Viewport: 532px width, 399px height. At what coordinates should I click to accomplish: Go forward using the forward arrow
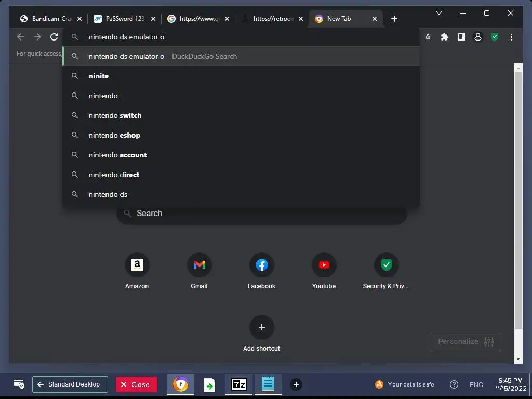(37, 37)
